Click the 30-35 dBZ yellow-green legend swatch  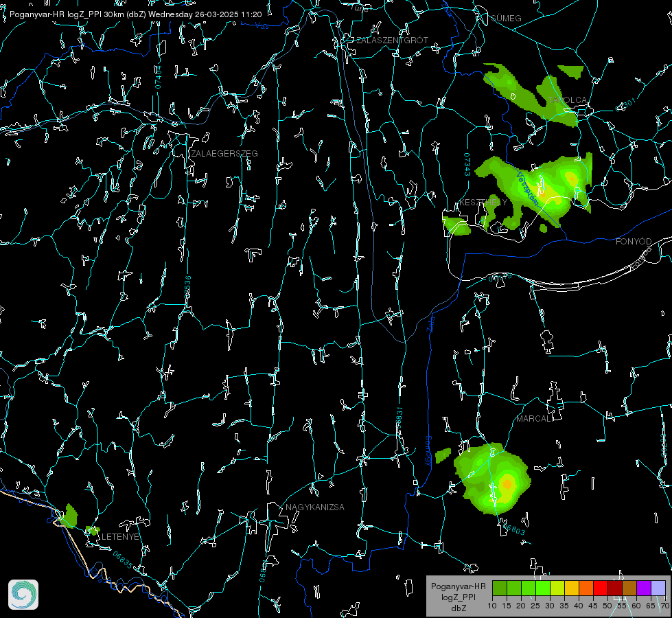557,588
